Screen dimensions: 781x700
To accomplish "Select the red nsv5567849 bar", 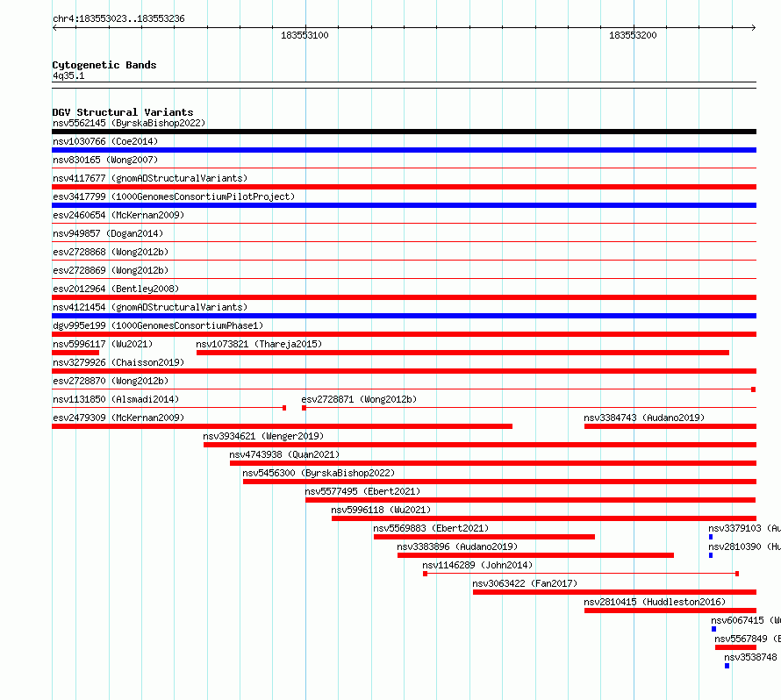I will point(735,647).
